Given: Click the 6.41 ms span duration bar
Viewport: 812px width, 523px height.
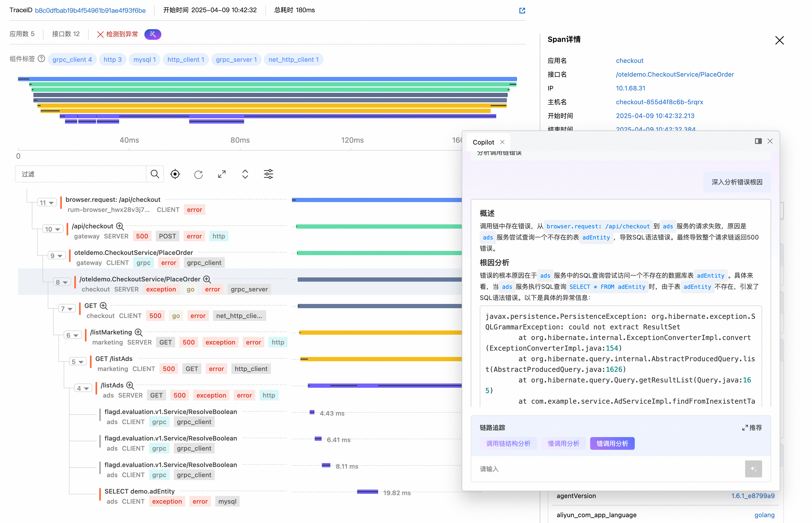Looking at the screenshot, I should [x=318, y=439].
